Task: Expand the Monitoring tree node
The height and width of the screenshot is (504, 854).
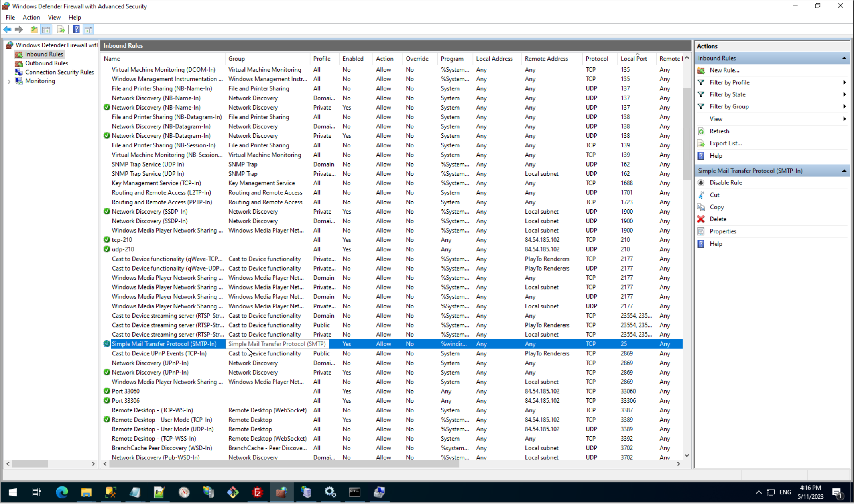Action: pyautogui.click(x=9, y=81)
